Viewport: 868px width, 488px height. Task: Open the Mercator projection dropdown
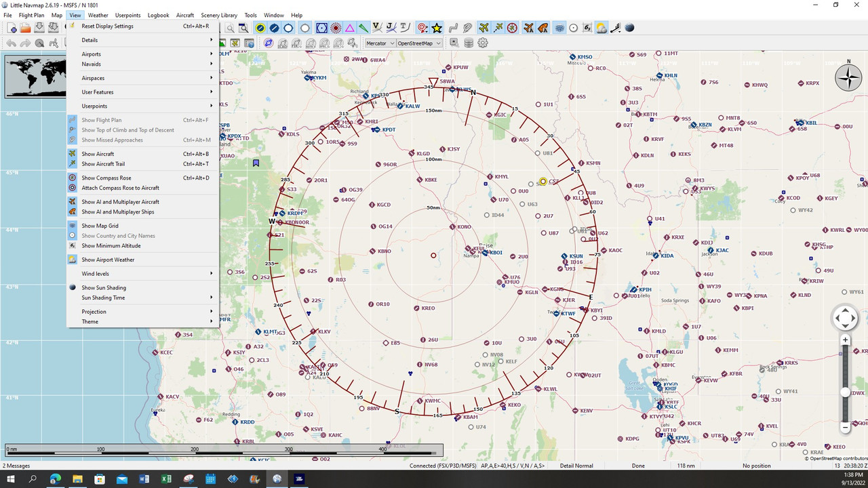(379, 43)
